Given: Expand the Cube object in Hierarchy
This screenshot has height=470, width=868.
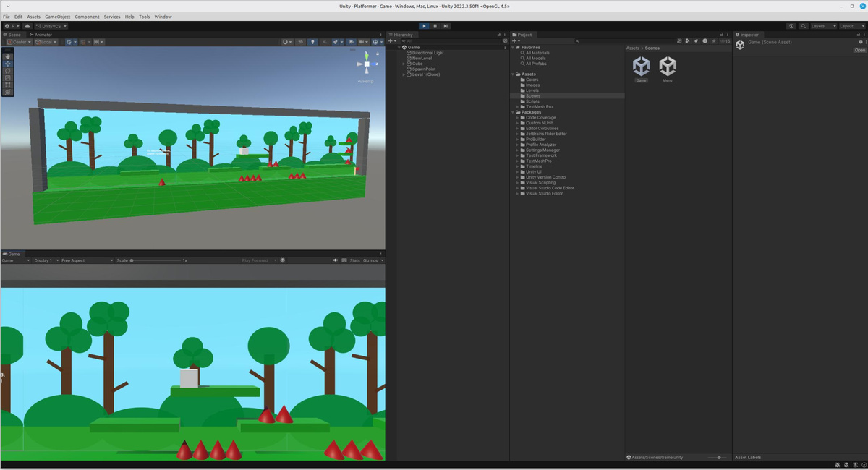Looking at the screenshot, I should (x=404, y=64).
